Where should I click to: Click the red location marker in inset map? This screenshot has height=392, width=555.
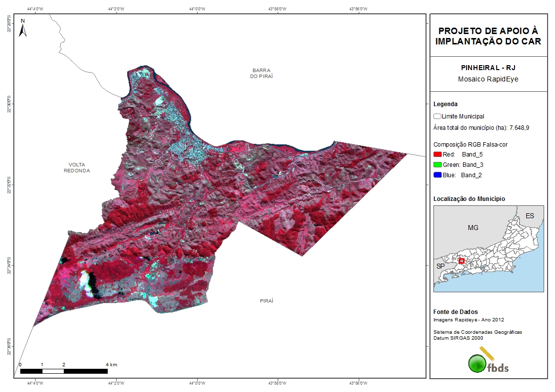[x=462, y=261]
